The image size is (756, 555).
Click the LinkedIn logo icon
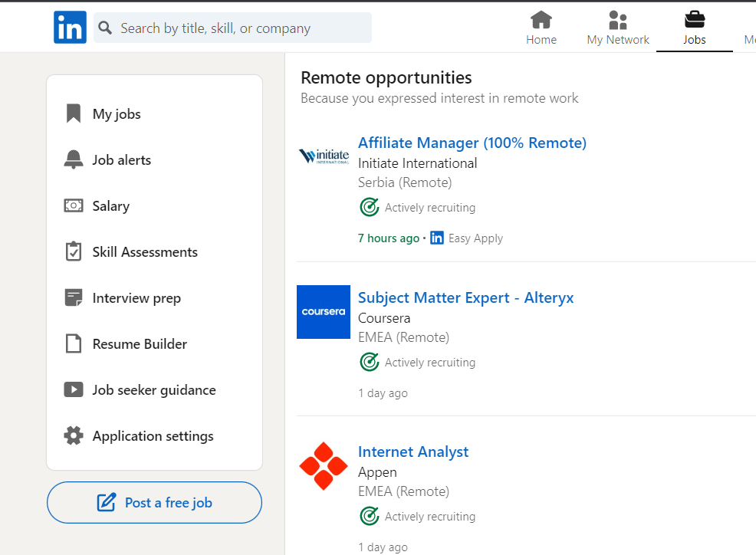pyautogui.click(x=70, y=28)
